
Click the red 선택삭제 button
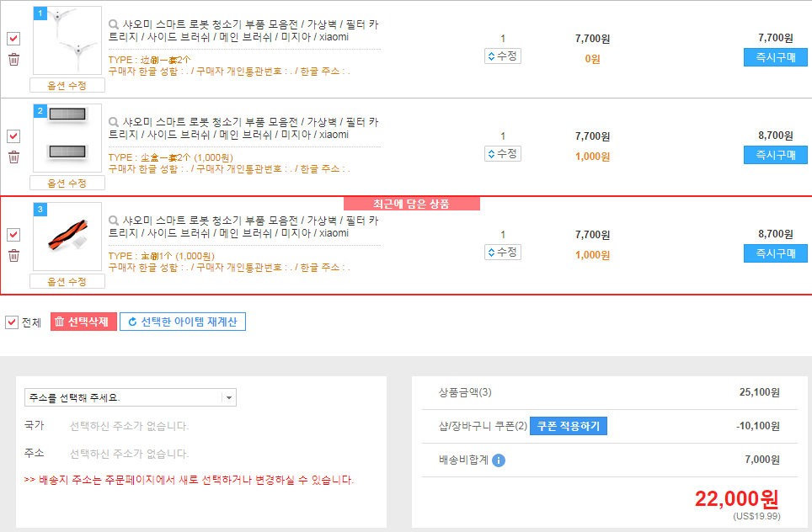point(83,322)
